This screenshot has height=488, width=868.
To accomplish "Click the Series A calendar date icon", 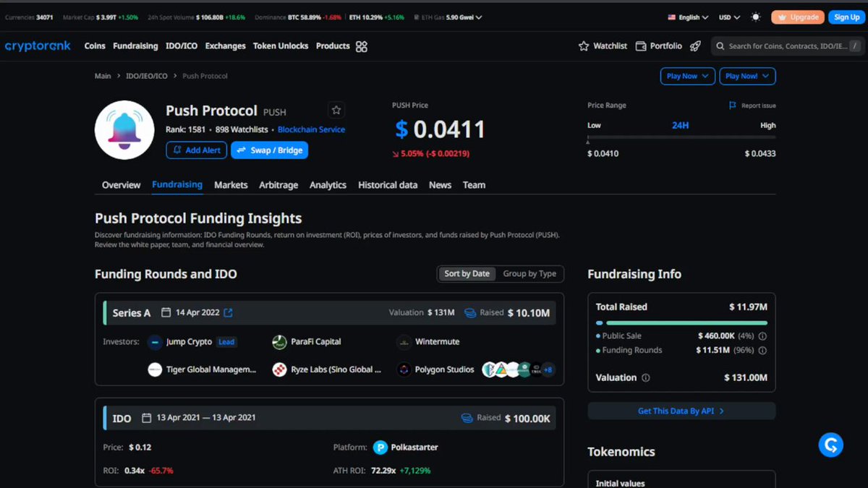I will 166,313.
